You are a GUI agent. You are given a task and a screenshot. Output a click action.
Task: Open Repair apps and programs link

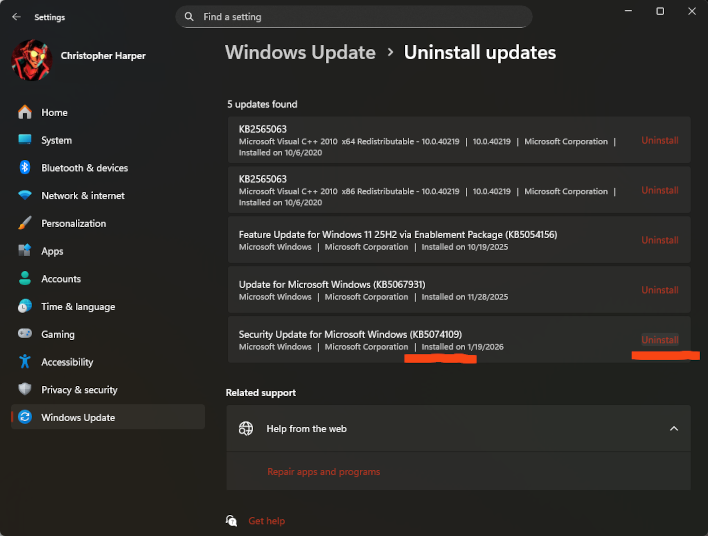click(323, 471)
